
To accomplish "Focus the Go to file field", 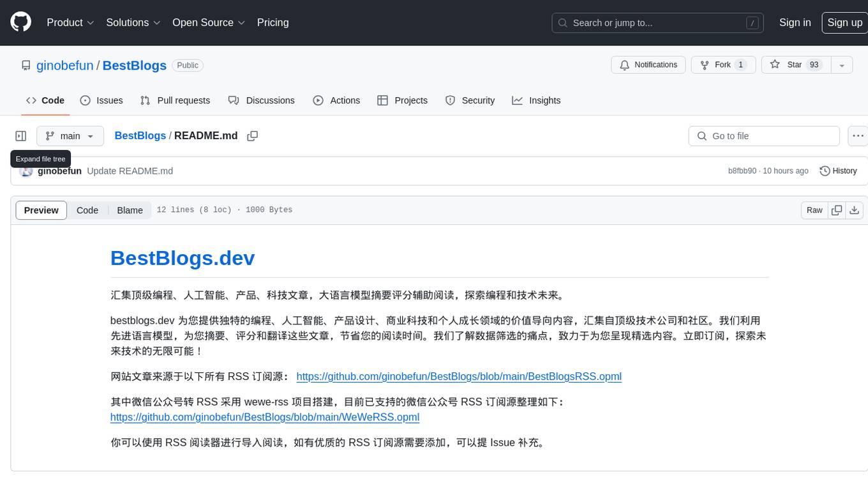I will click(764, 136).
